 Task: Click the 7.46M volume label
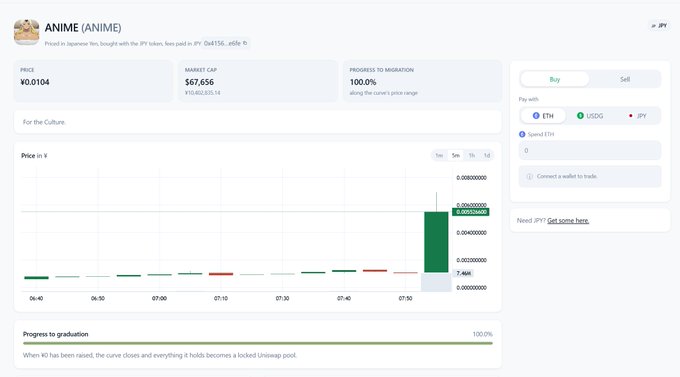(463, 273)
